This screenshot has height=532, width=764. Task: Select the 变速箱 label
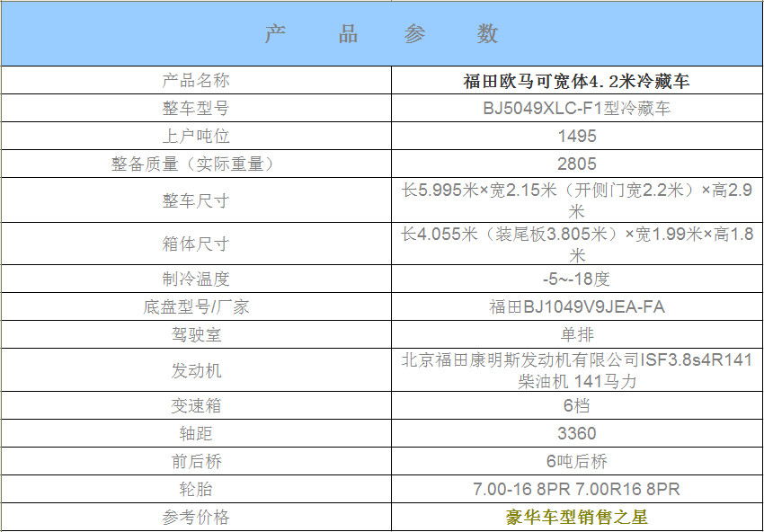pyautogui.click(x=196, y=406)
